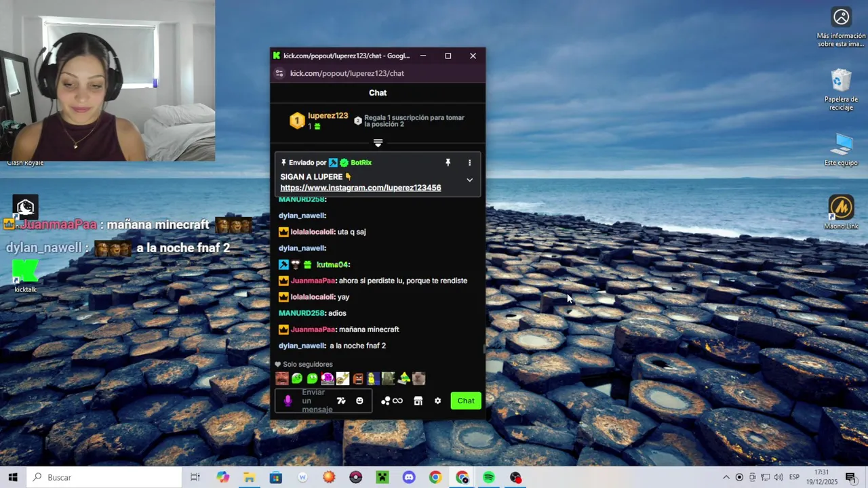
Task: Insert the green Christmas tree emote
Action: click(403, 379)
